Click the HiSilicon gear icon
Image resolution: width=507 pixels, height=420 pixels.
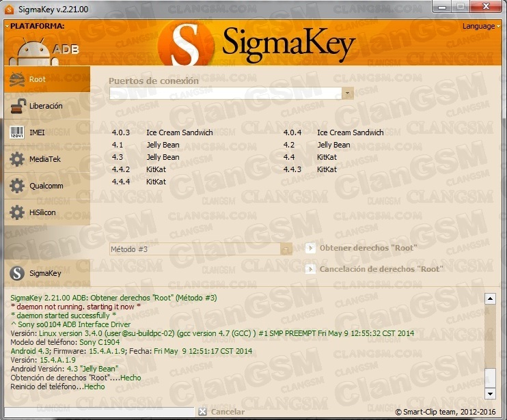[17, 212]
